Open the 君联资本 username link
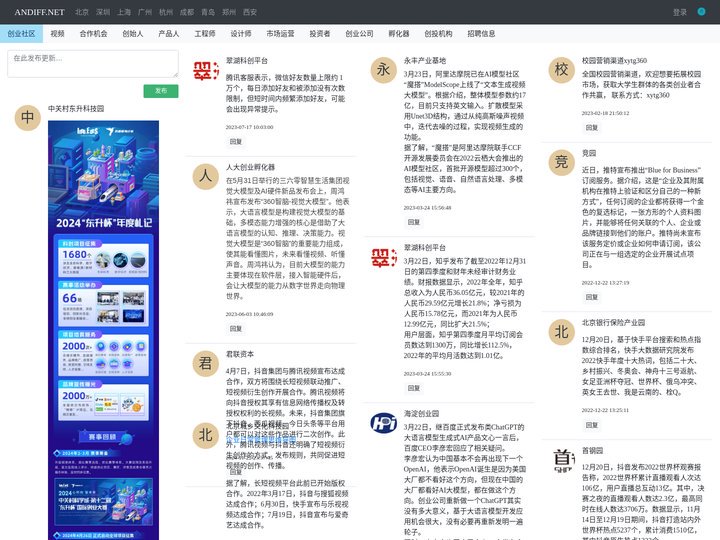The height and width of the screenshot is (540, 720). pos(240,354)
